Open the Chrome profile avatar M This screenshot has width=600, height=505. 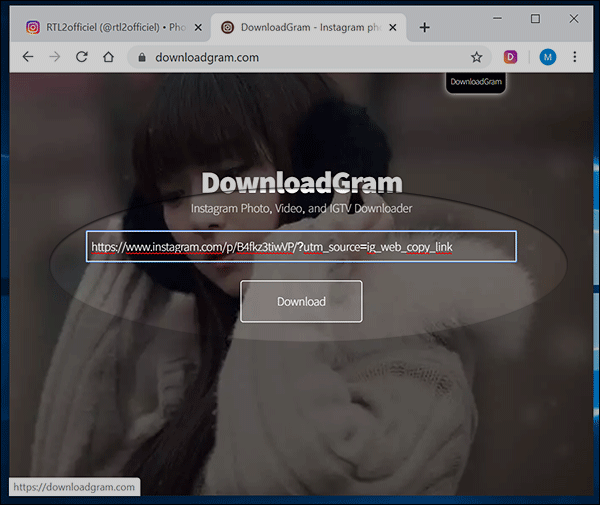[547, 57]
